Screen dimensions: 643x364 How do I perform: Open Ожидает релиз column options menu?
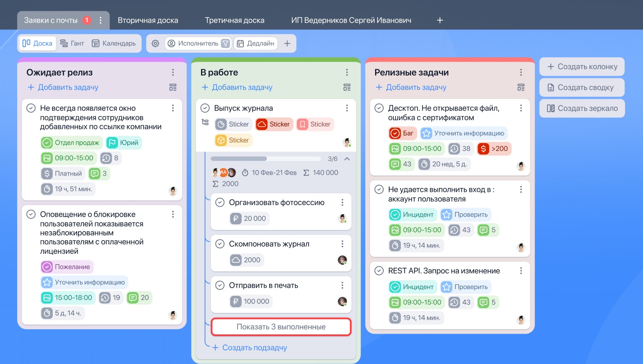[x=173, y=72]
